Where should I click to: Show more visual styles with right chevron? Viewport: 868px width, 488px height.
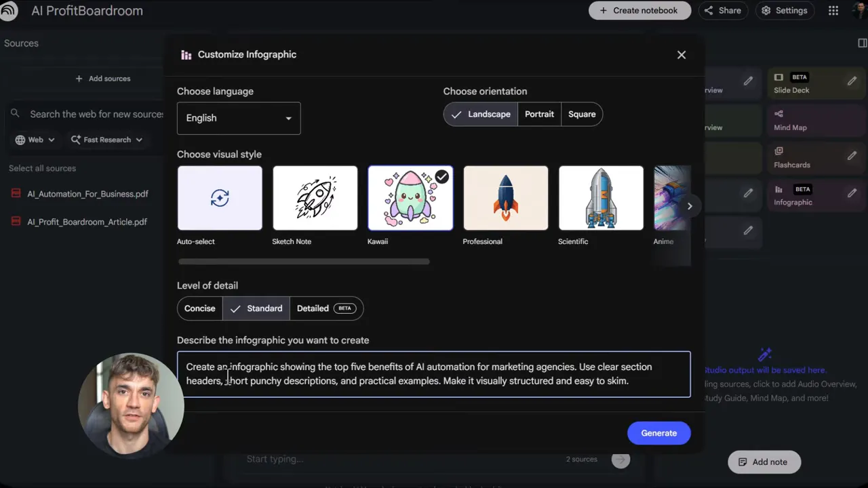(x=690, y=206)
